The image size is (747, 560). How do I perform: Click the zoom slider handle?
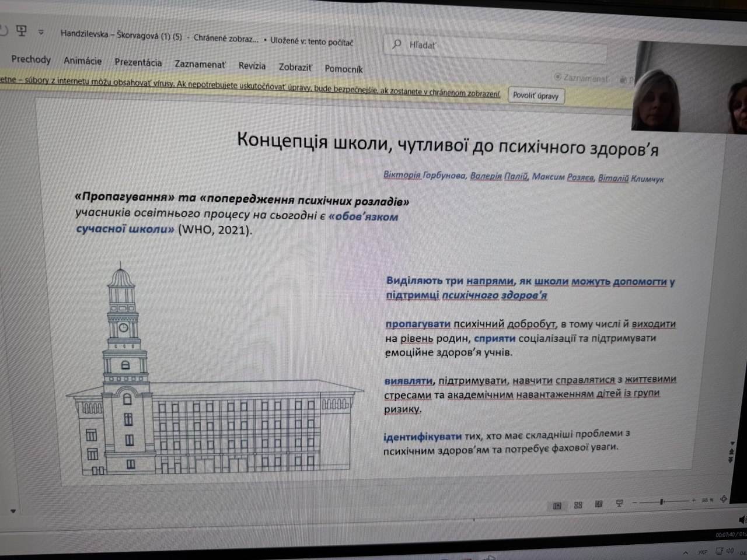pyautogui.click(x=662, y=502)
